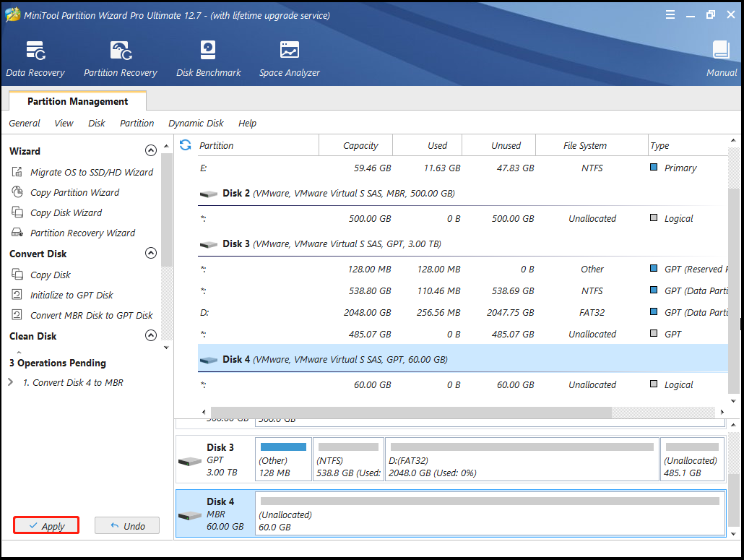Collapse the Wizard section
The height and width of the screenshot is (560, 744).
(150, 150)
